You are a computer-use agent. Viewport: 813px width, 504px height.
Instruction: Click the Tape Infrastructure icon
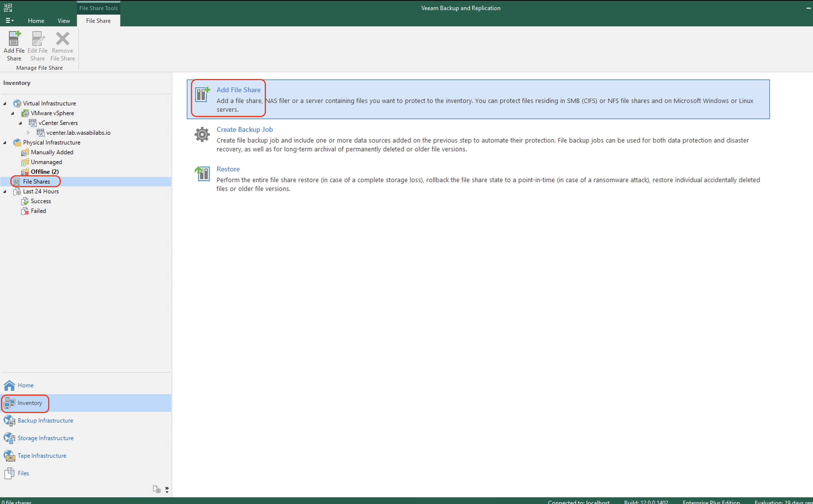(x=9, y=456)
